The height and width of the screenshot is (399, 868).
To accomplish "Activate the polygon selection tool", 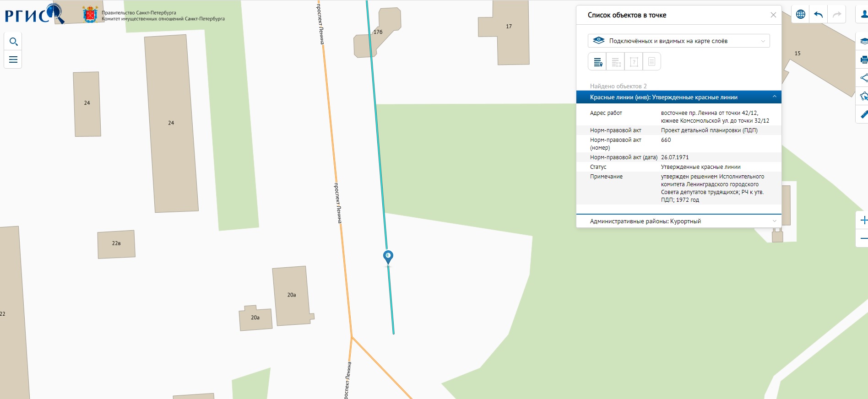I will pos(863,96).
